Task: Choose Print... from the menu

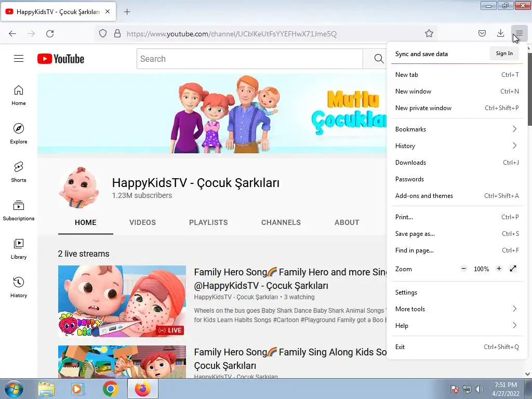Action: point(457,217)
